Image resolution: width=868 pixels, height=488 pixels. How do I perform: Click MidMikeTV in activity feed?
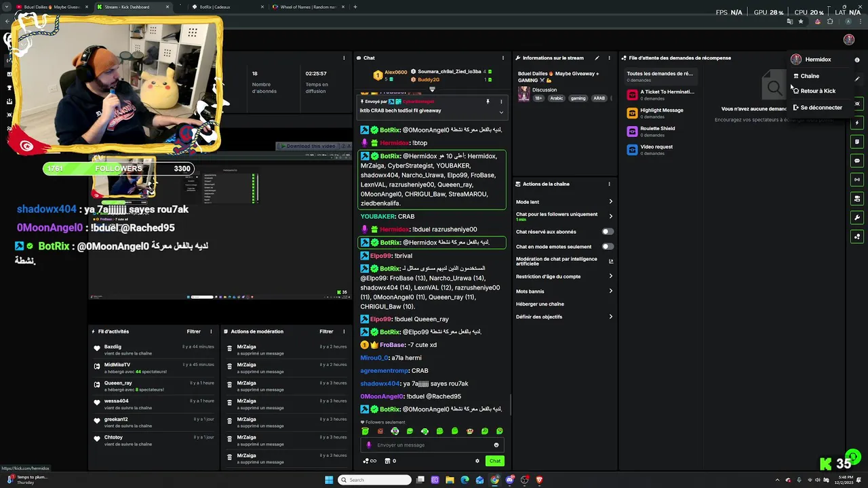117,365
